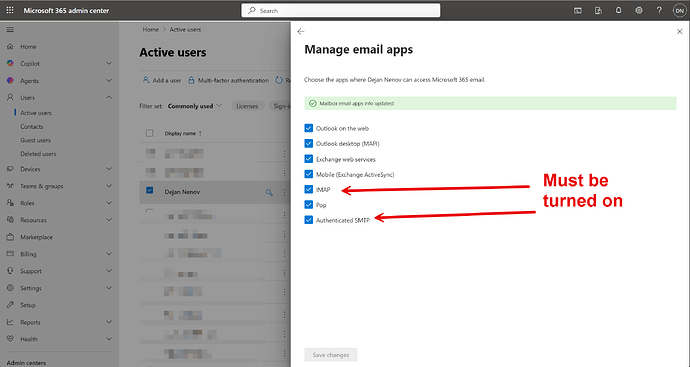Click the Home icon in sidebar

(x=10, y=46)
